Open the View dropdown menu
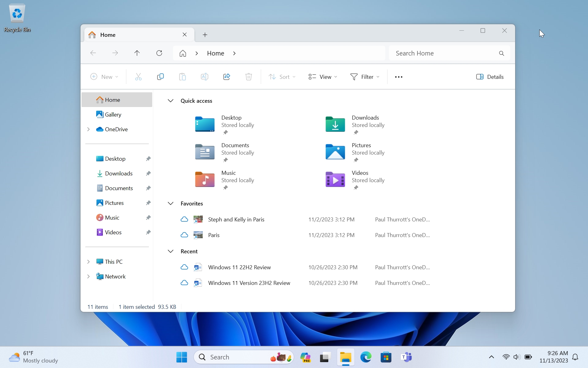This screenshot has height=368, width=588. coord(323,77)
